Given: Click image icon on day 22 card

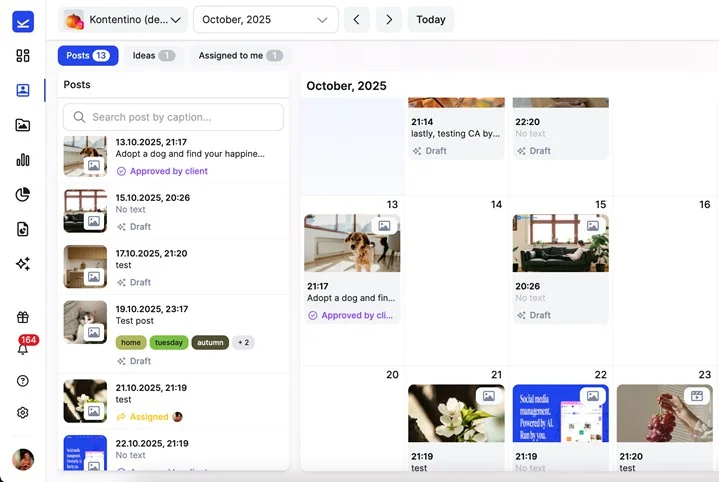Looking at the screenshot, I should [x=593, y=396].
